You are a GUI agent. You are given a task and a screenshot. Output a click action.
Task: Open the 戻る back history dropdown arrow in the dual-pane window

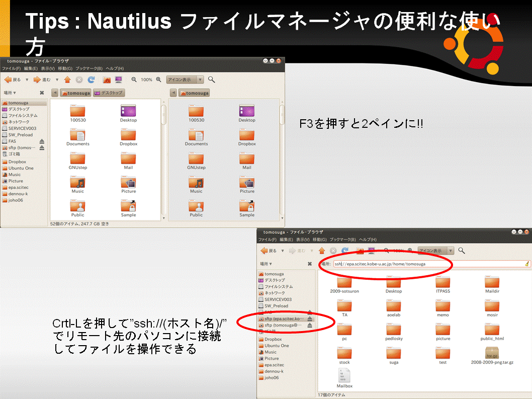[27, 79]
